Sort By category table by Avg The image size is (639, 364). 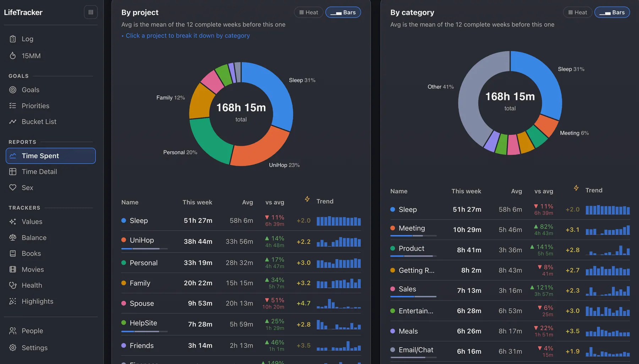[x=516, y=191]
